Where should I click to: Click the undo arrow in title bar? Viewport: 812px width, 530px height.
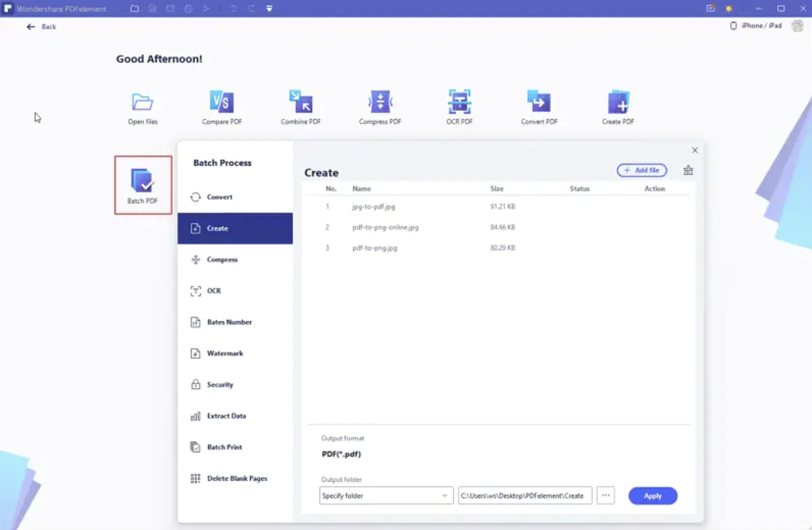tap(234, 8)
